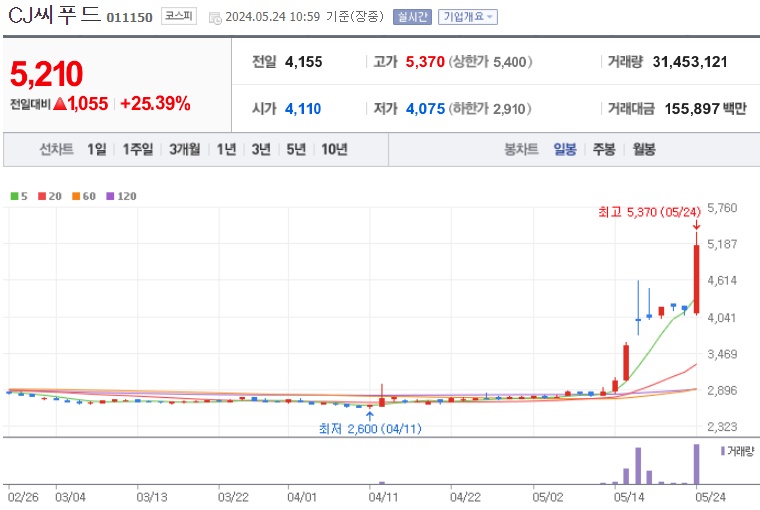The height and width of the screenshot is (510, 760).
Task: Click the previous close value 4,155
Action: (x=304, y=62)
